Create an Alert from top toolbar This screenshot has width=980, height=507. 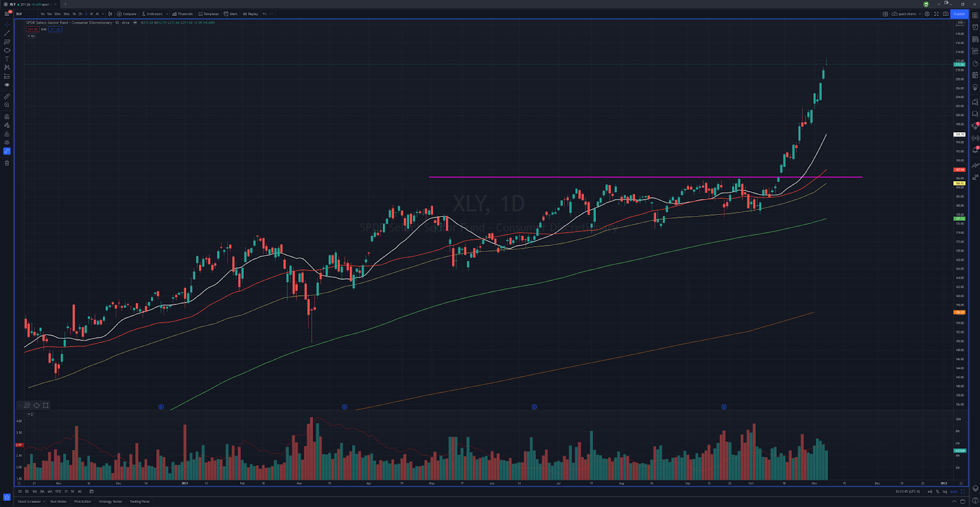230,13
